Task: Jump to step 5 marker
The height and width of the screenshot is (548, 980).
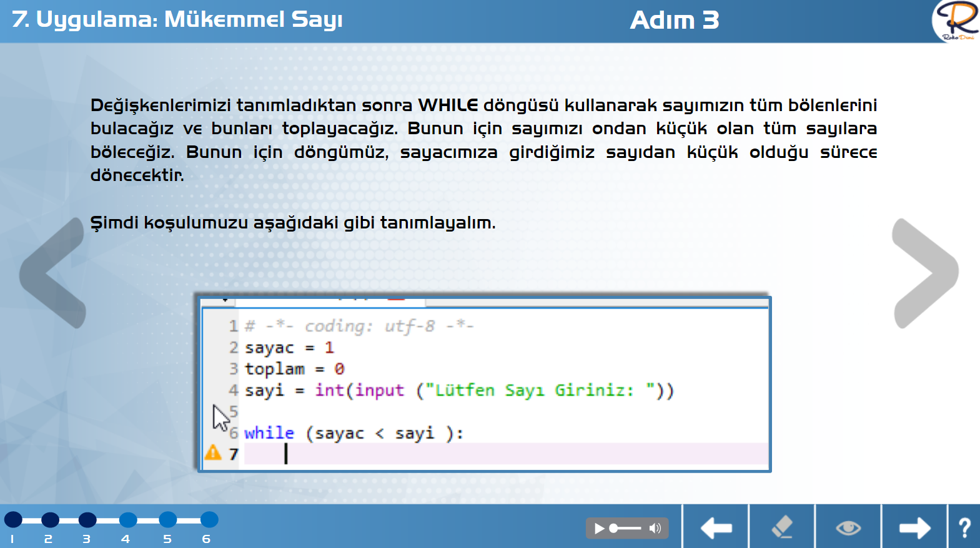Action: pyautogui.click(x=167, y=519)
